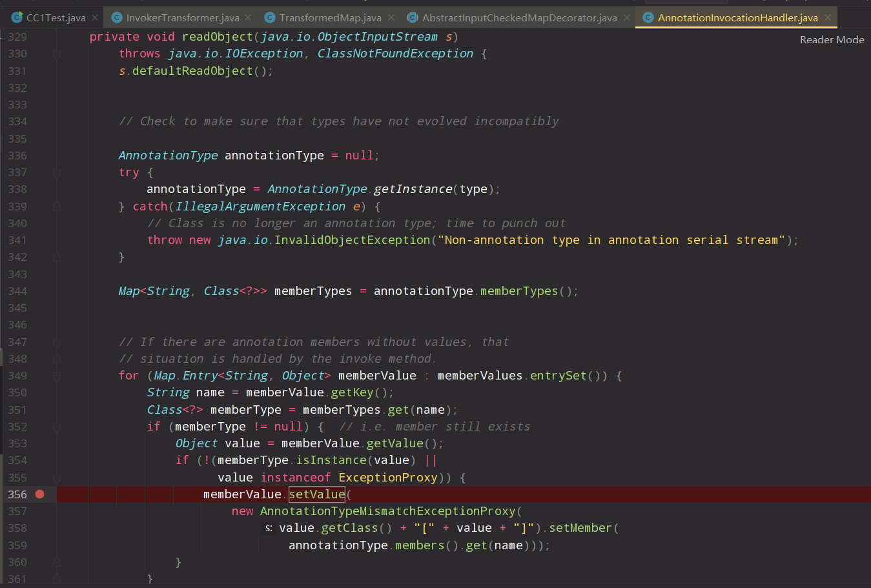
Task: Click line number 358 in the gutter
Action: pyautogui.click(x=17, y=528)
